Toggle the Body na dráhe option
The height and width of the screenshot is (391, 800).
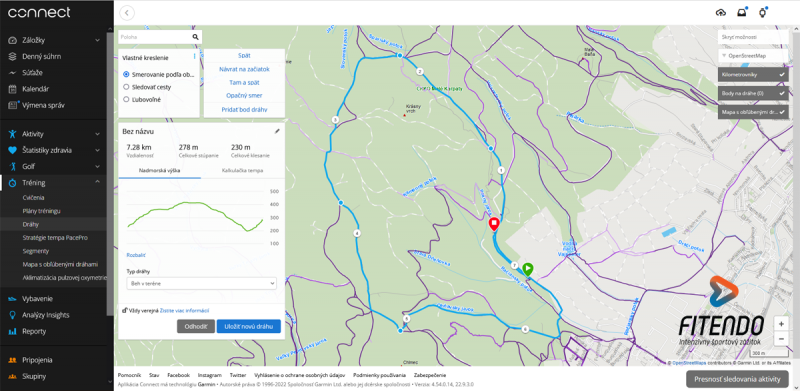[753, 93]
